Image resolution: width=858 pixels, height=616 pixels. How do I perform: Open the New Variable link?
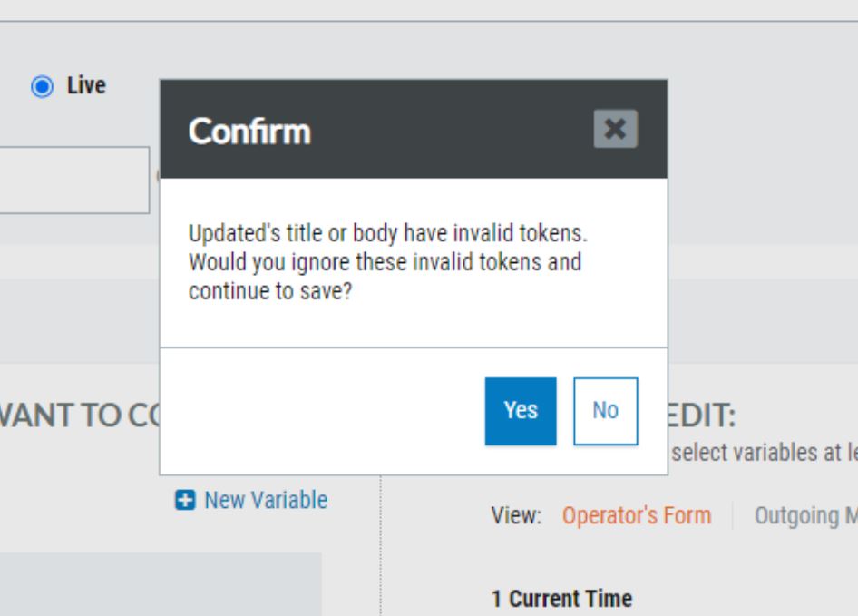tap(266, 500)
